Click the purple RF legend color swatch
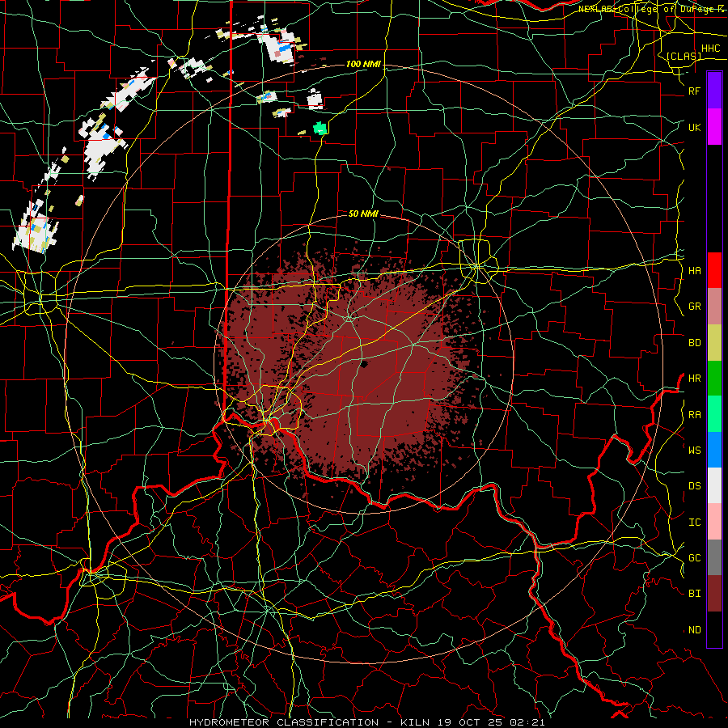 pos(714,91)
